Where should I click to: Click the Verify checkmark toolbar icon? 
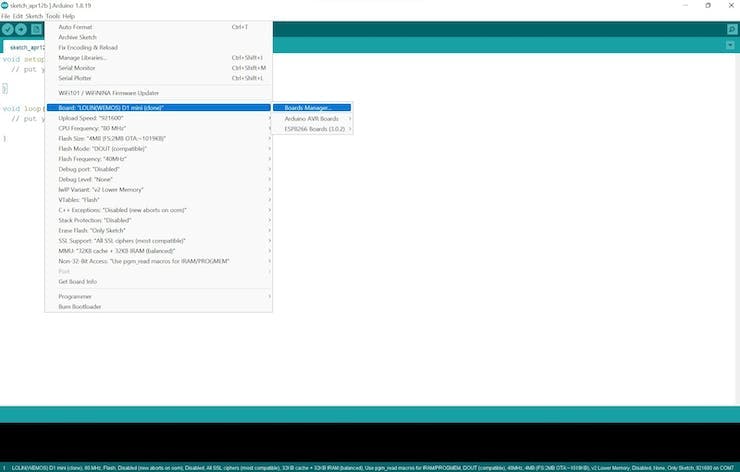click(8, 29)
